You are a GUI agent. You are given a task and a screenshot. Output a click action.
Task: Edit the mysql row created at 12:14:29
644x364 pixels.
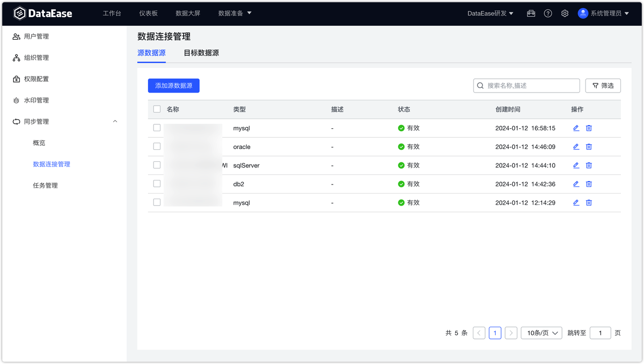pos(576,203)
